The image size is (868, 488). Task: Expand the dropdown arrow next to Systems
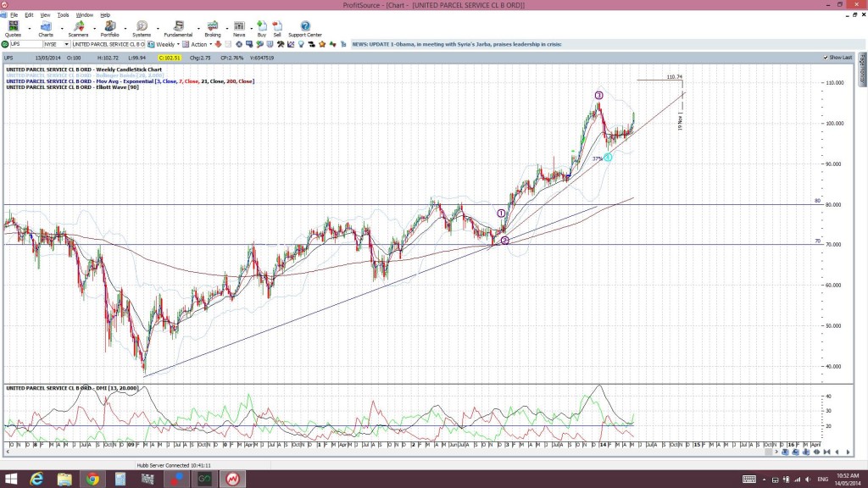click(158, 28)
